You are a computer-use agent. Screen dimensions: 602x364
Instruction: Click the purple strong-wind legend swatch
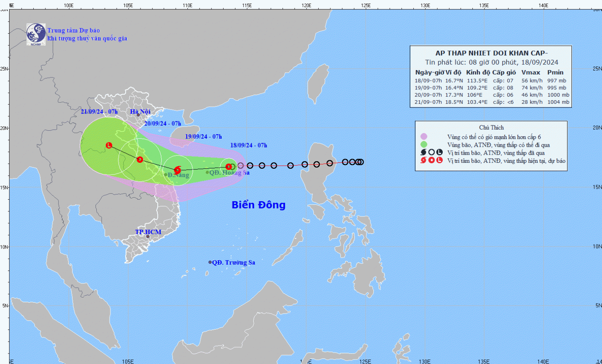coord(424,137)
